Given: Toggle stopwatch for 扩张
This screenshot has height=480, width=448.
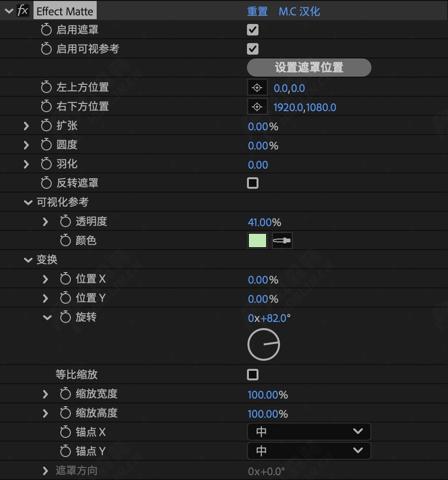Looking at the screenshot, I should (46, 126).
